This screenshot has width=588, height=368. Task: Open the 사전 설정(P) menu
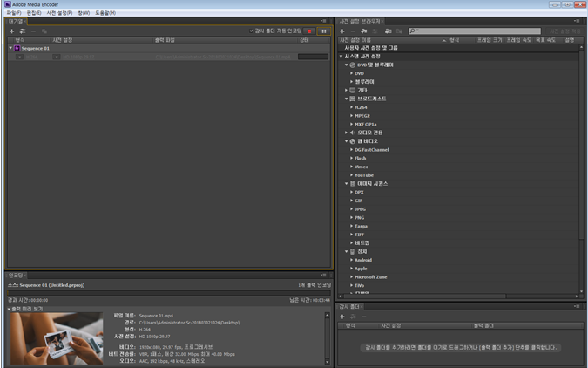59,13
